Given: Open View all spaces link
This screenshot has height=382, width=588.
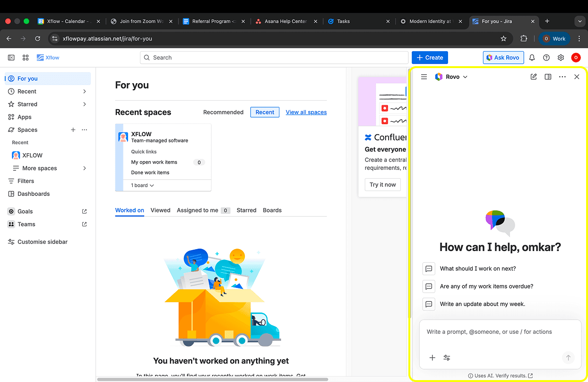Looking at the screenshot, I should click(x=306, y=112).
